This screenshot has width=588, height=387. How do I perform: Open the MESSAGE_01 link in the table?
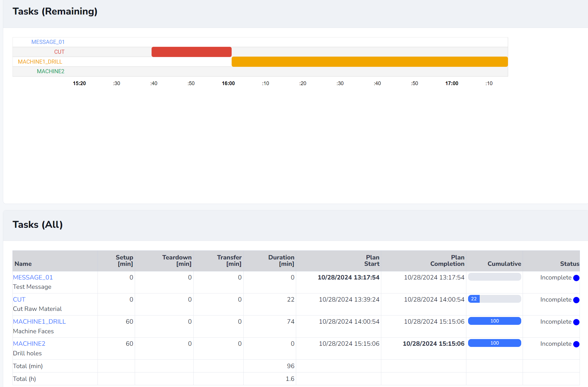(33, 277)
